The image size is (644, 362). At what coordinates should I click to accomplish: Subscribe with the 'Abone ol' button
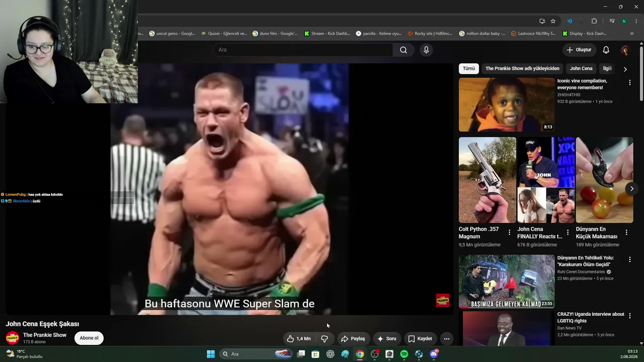click(89, 338)
